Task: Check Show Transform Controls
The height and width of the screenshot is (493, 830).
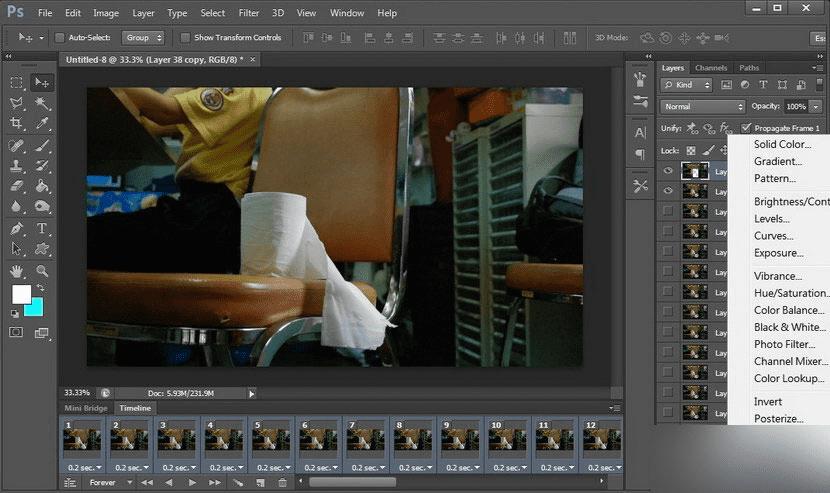Action: 185,38
